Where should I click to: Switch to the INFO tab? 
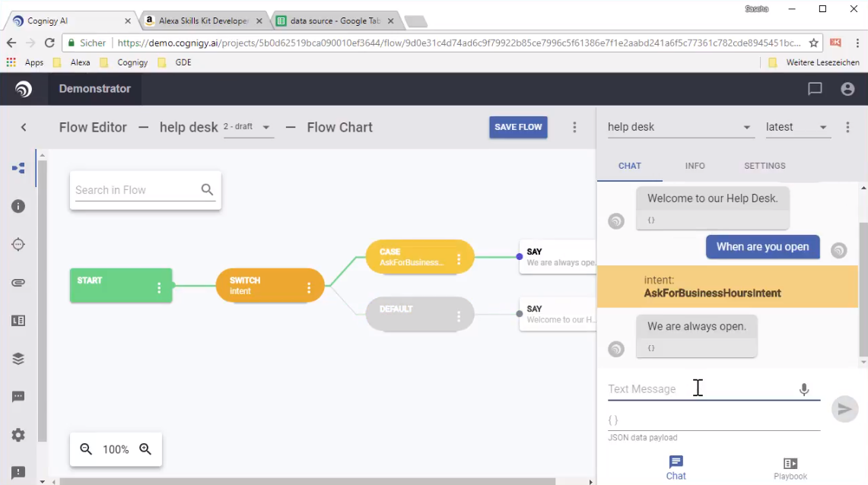[x=695, y=166]
